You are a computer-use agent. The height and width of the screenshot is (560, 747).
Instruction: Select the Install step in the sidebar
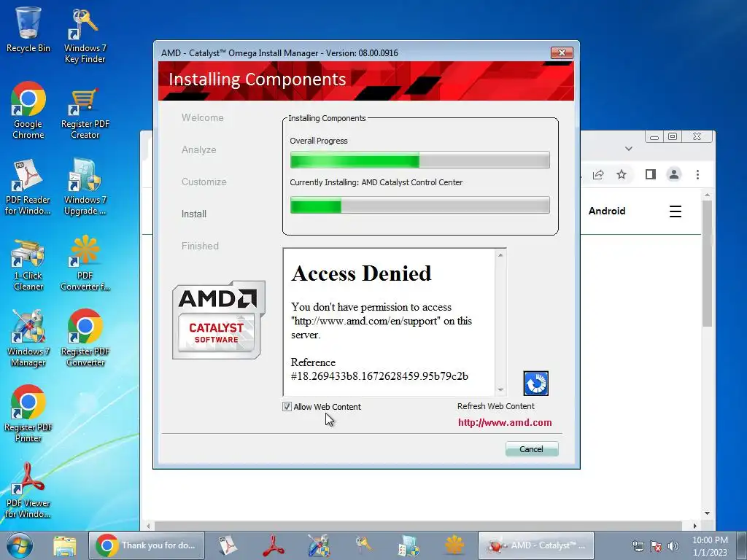[x=194, y=214]
